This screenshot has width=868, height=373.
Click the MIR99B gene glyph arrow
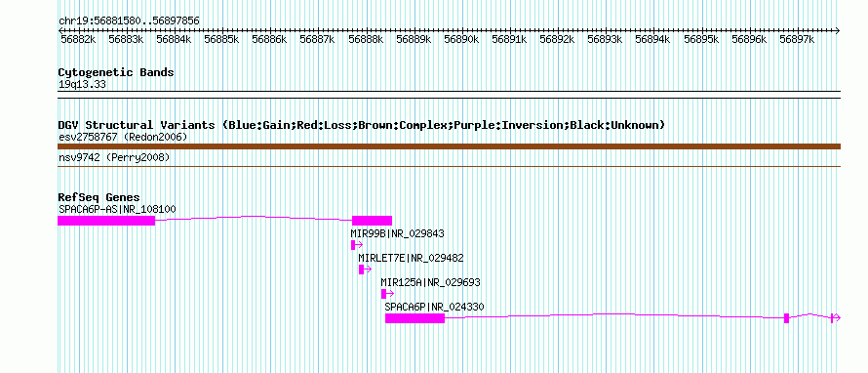[x=357, y=245]
